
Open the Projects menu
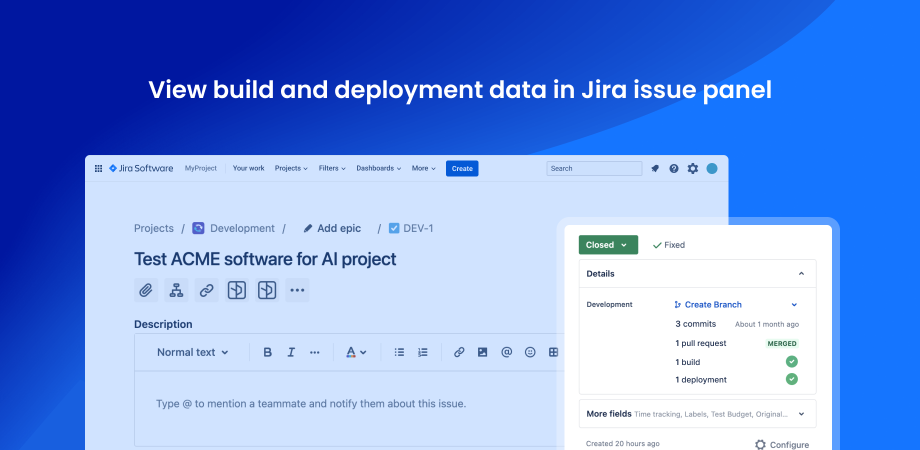pyautogui.click(x=291, y=169)
